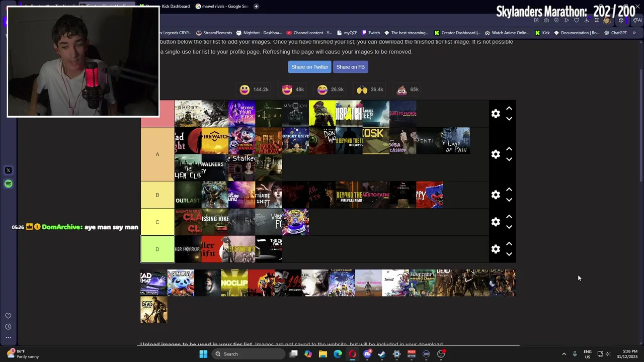The image size is (644, 362).
Task: React with the heart-eyes emoji 48k
Action: pyautogui.click(x=293, y=89)
